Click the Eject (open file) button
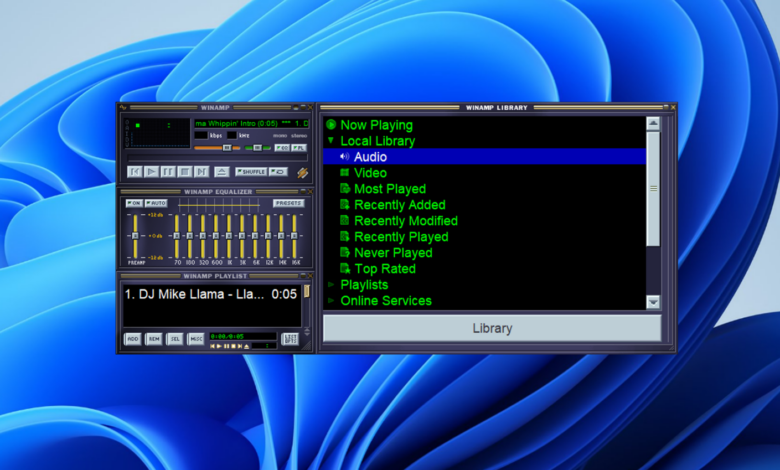The image size is (780, 470). tap(222, 172)
